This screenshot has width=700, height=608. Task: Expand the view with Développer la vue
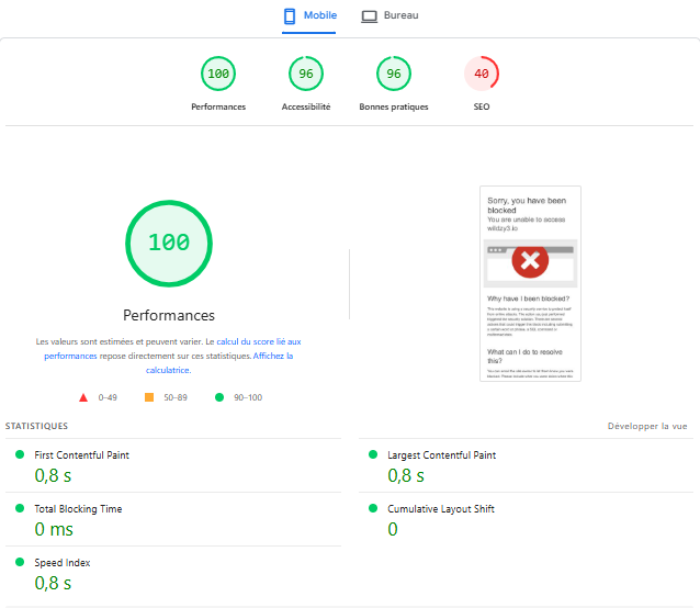(647, 426)
